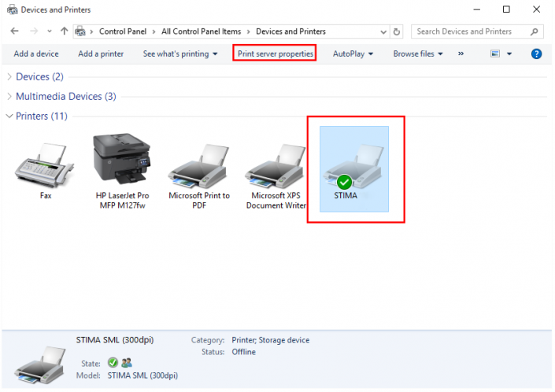Click the Search Devices and Printers field
555x392 pixels.
pyautogui.click(x=471, y=32)
